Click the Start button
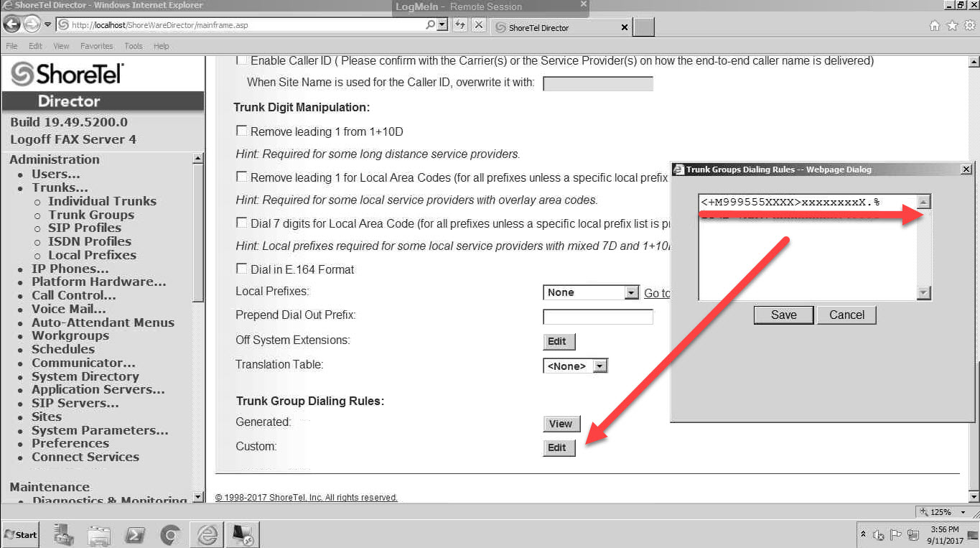980x548 pixels. [x=19, y=535]
